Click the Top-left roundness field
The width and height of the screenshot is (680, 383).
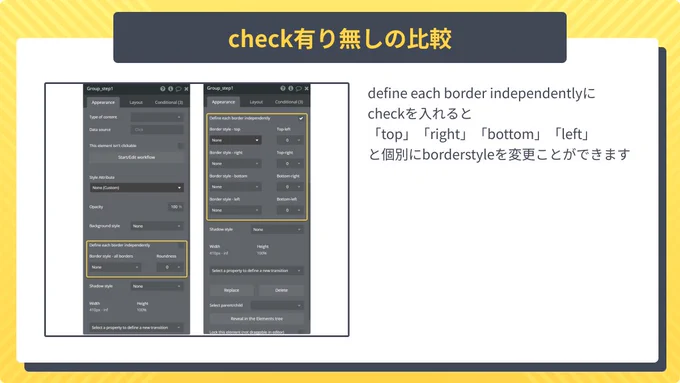(290, 140)
